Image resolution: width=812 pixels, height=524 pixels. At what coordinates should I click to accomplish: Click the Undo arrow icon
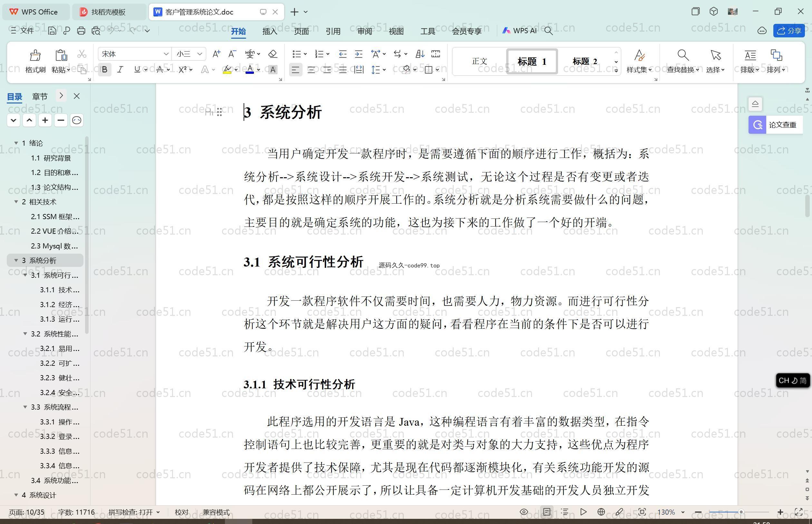(111, 31)
